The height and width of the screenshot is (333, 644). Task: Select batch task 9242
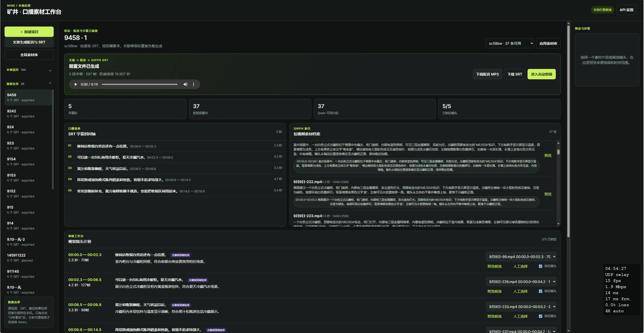pos(28,114)
